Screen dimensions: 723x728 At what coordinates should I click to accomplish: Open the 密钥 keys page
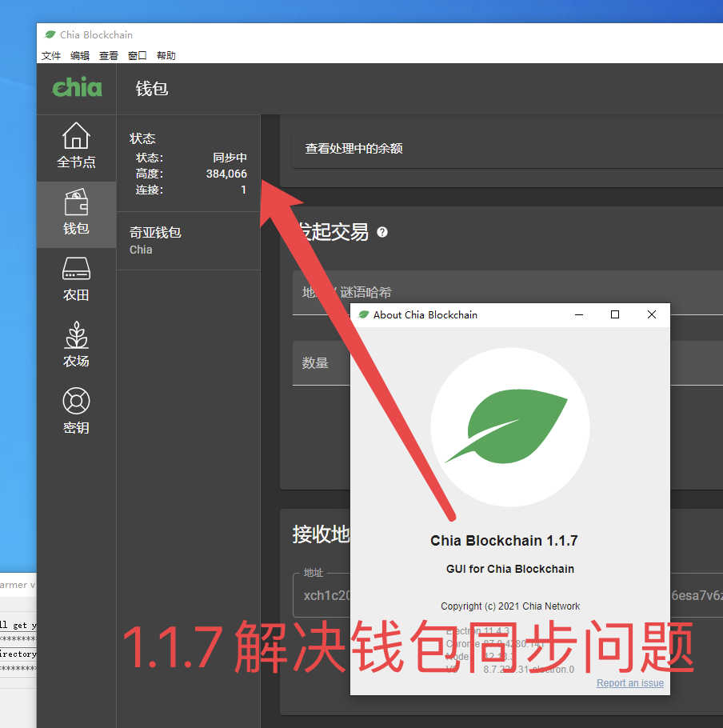(x=76, y=411)
